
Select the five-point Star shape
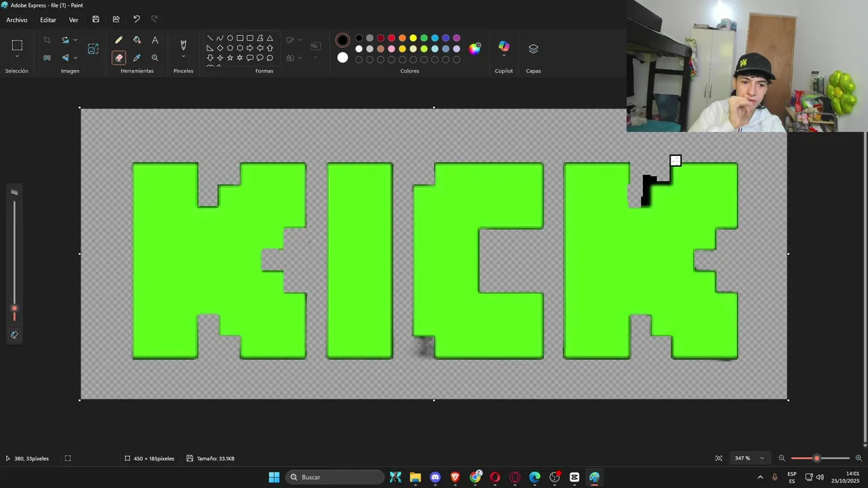click(230, 58)
